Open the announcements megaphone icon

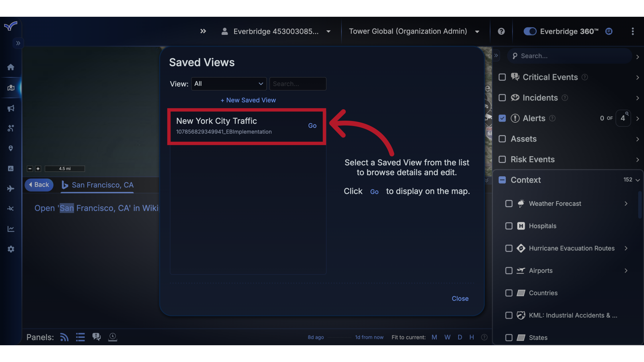point(11,108)
